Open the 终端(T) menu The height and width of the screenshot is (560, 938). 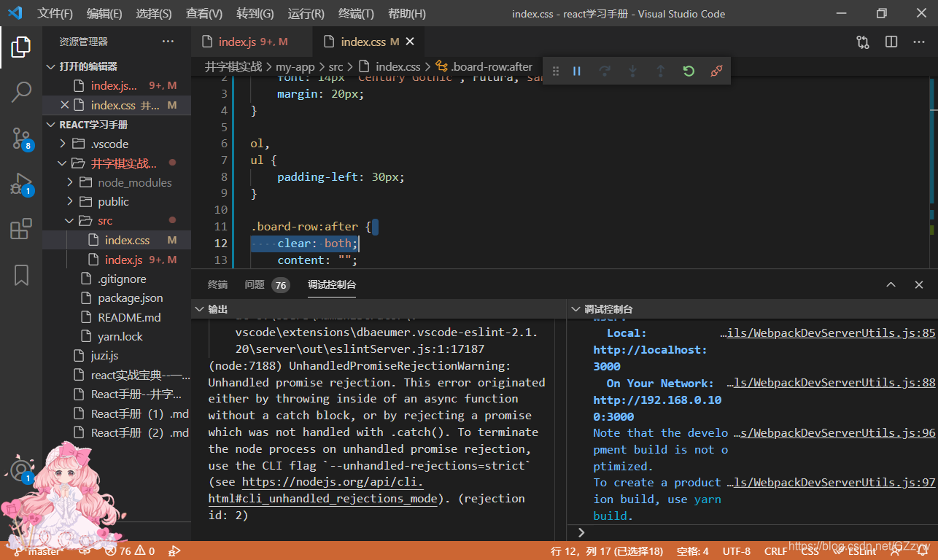(x=357, y=13)
